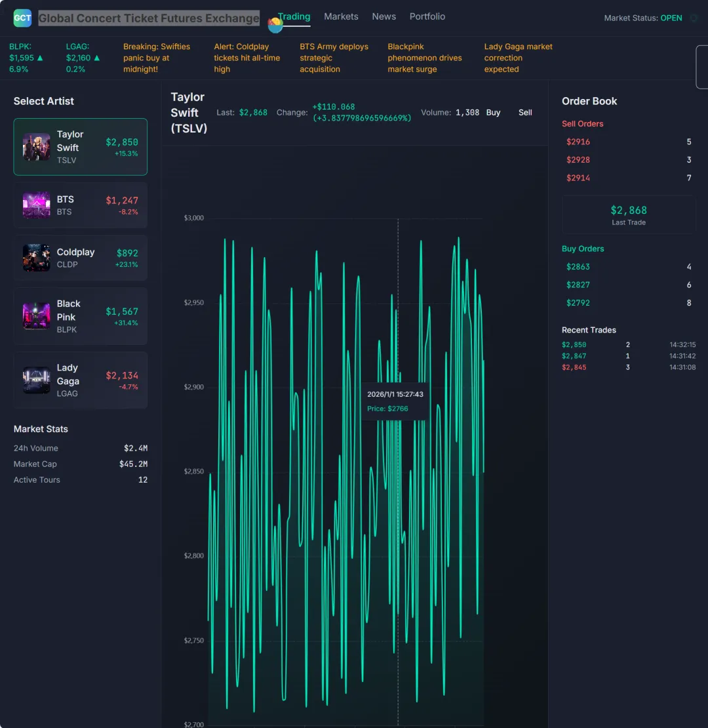Click the 24h Volume $2.4M stat
Viewport: 708px width, 728px height.
pos(80,448)
